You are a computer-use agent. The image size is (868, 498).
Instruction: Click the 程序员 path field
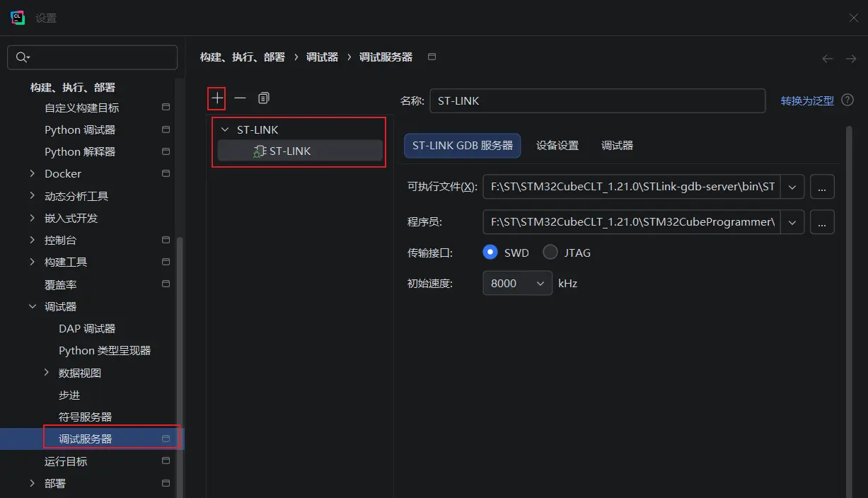[x=632, y=222]
